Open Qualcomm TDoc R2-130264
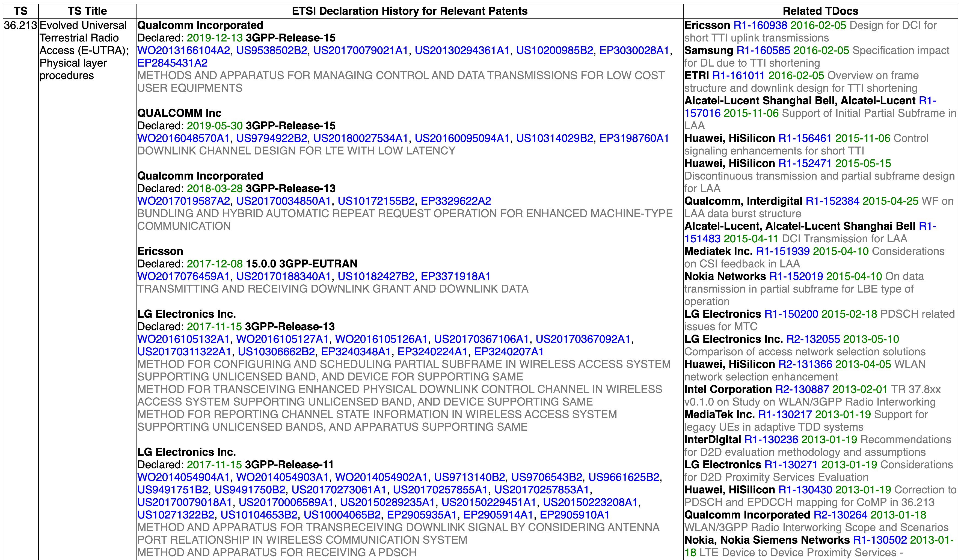The image size is (961, 560). 841,515
